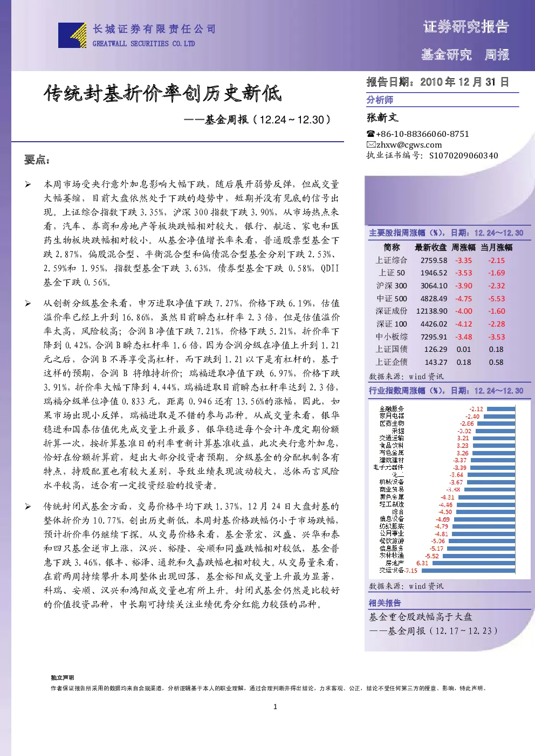Screen dimensions: 535x756
Task: Click the 最新收盘 column header
Action: pos(430,247)
